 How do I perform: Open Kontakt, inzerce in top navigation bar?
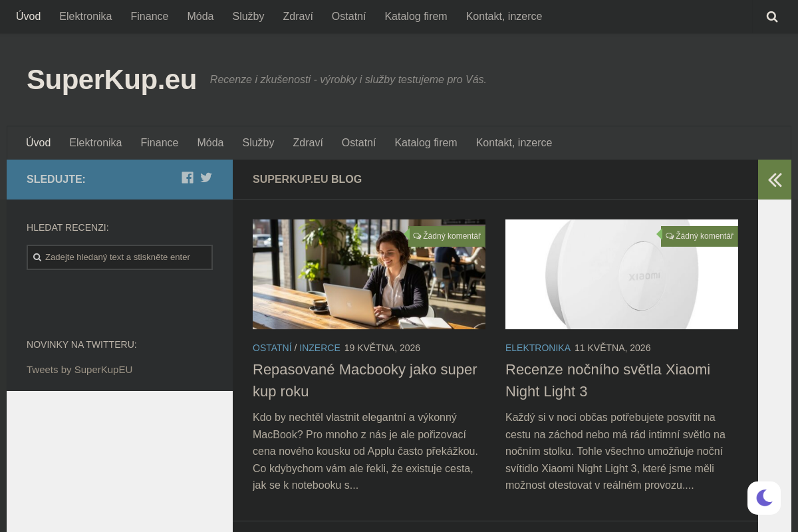pos(504,17)
